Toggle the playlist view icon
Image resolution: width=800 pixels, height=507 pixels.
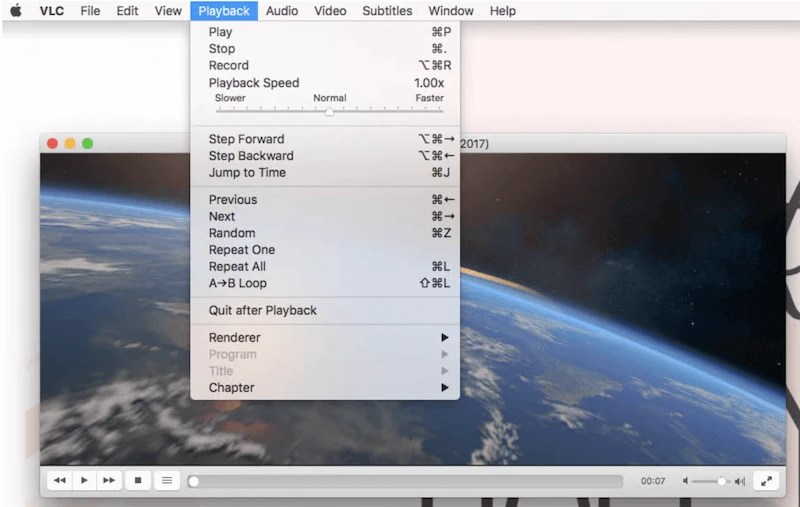point(167,480)
